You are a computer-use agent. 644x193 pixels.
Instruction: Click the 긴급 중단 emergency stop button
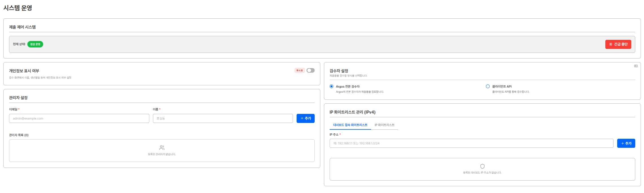pyautogui.click(x=618, y=44)
